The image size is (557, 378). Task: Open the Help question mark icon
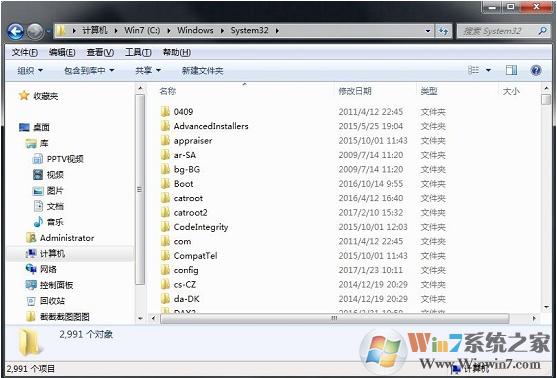(536, 70)
